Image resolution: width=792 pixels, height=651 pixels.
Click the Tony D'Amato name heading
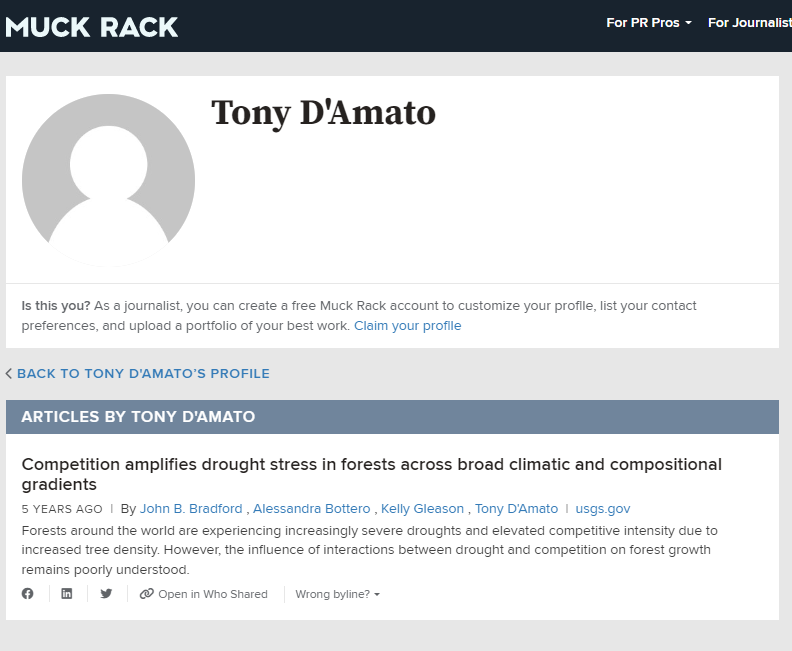coord(323,113)
